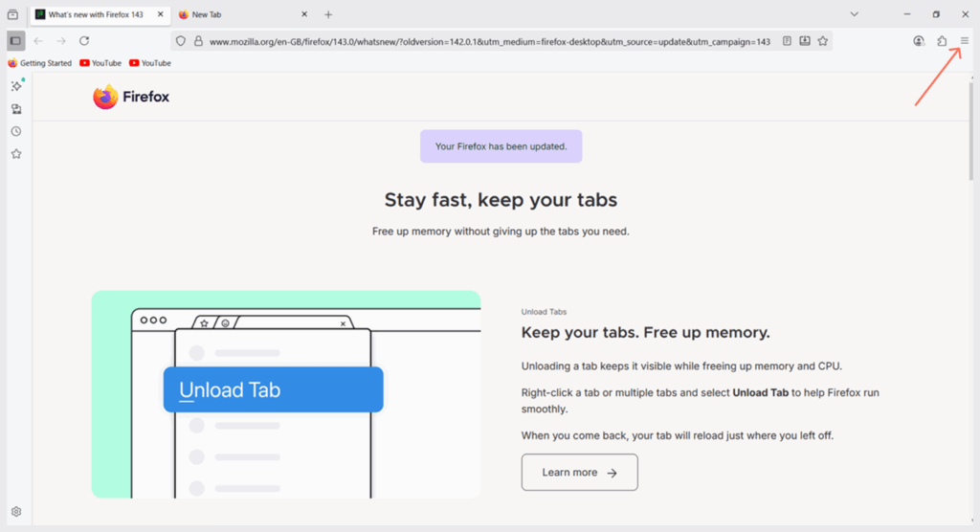Click the Firefox logo on the page
The width and height of the screenshot is (980, 532).
tap(131, 97)
